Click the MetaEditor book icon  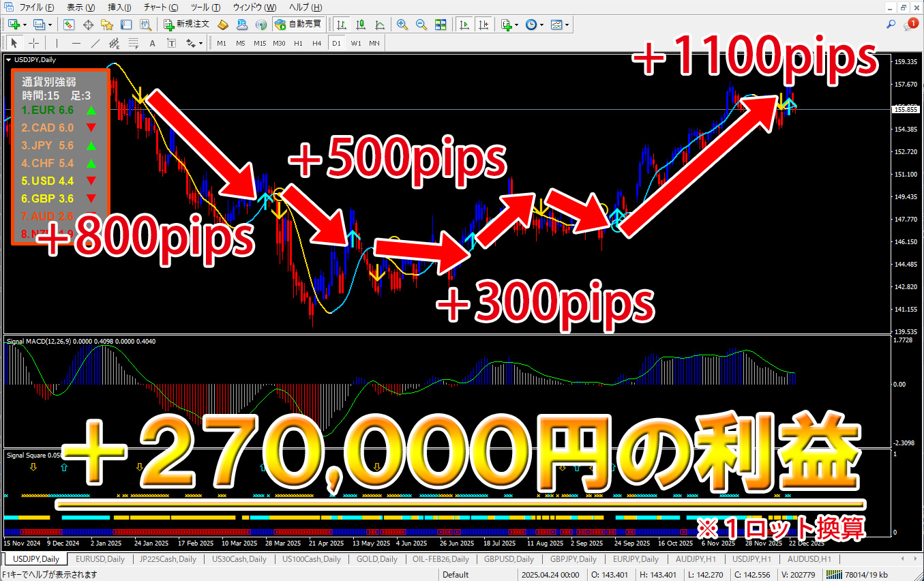(x=223, y=25)
